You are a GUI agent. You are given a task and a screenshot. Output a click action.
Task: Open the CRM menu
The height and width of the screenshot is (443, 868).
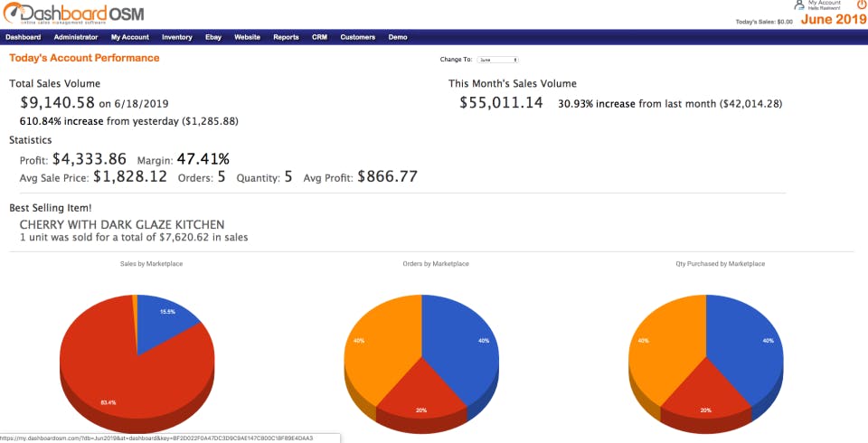[x=319, y=37]
